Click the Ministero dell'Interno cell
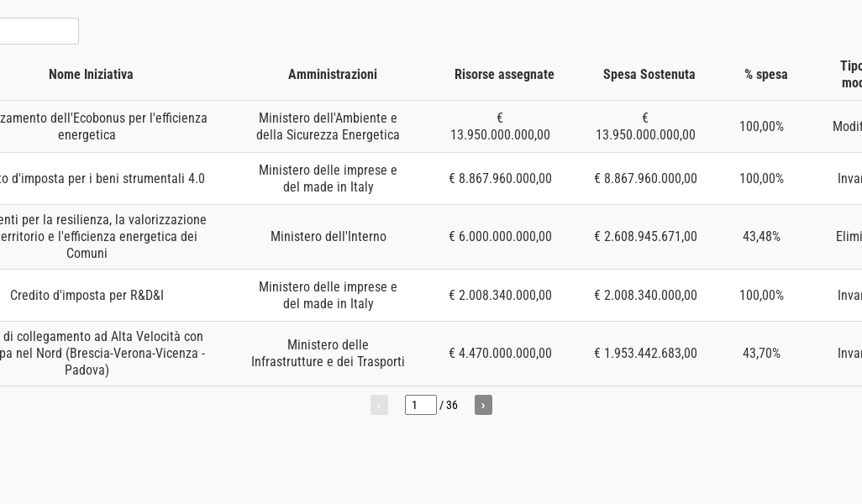Screen dimensions: 862x504 coord(328,237)
